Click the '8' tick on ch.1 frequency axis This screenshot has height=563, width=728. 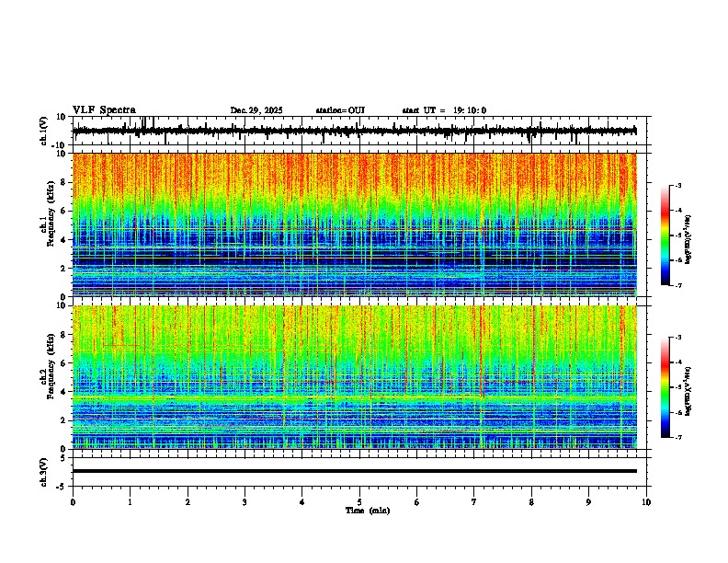[63, 182]
